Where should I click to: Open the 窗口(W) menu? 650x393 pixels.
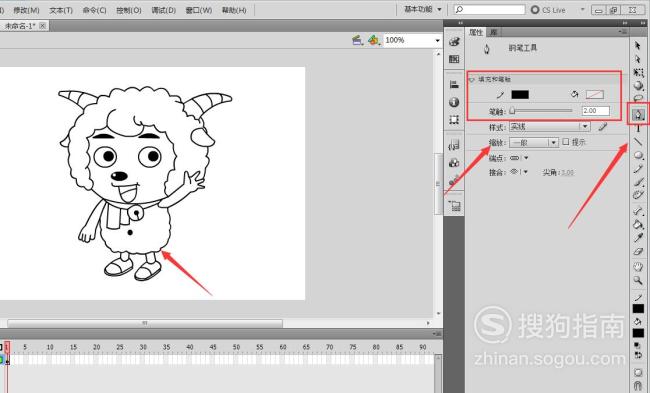199,10
